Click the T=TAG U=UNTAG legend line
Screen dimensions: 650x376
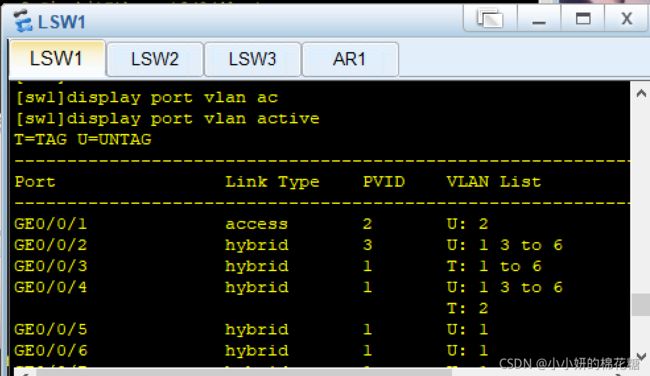click(83, 139)
